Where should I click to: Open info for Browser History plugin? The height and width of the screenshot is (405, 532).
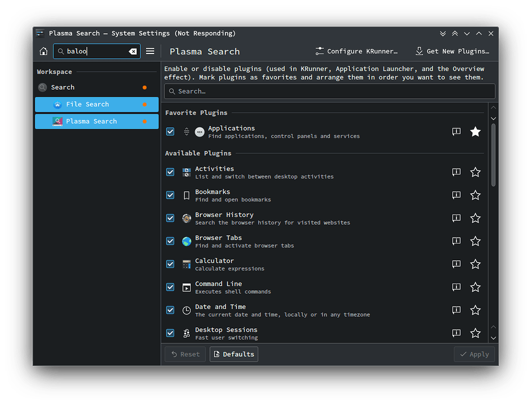click(456, 218)
